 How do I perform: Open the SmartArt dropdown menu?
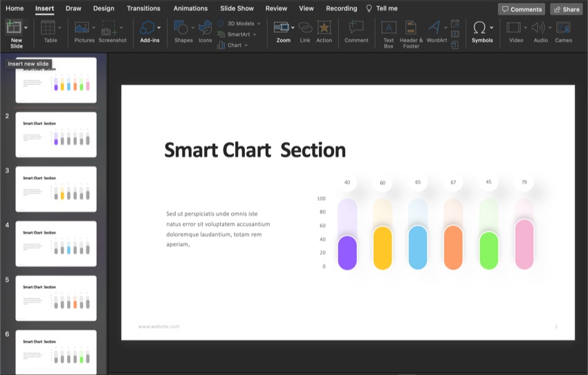click(255, 34)
